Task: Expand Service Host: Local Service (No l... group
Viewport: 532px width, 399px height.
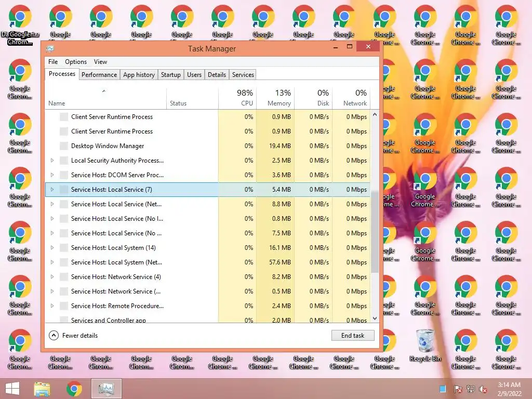Action: (x=52, y=219)
